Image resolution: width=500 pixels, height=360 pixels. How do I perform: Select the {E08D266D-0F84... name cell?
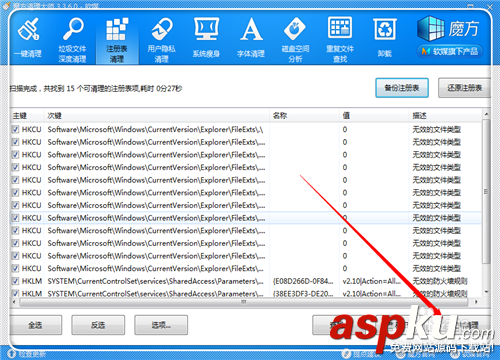tap(303, 281)
